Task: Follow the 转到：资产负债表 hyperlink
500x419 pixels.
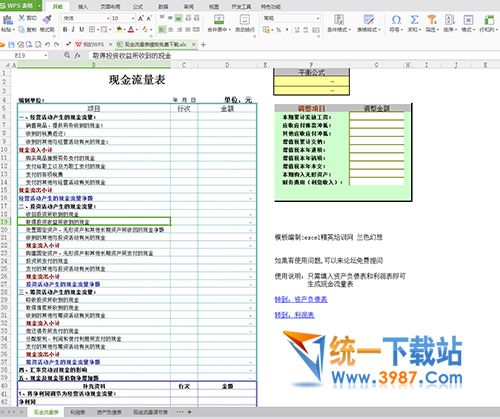Action: (x=301, y=299)
